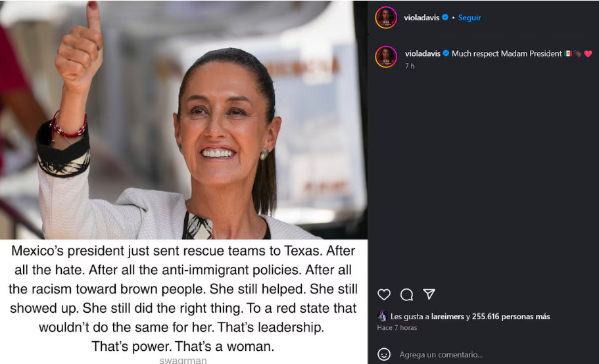Click the Hace 7 horas post timestamp
The width and height of the screenshot is (599, 364).
(397, 327)
